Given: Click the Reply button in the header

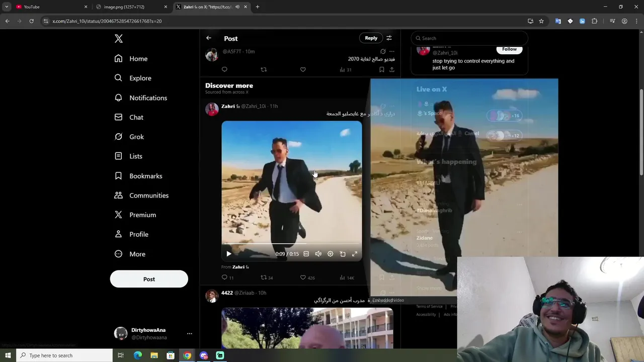Looking at the screenshot, I should coord(371,38).
